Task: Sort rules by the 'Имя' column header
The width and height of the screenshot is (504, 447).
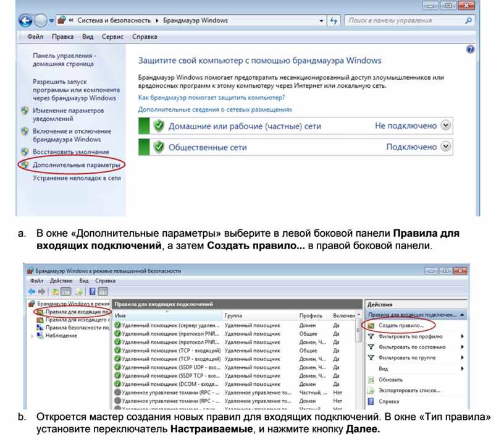Action: (x=167, y=315)
